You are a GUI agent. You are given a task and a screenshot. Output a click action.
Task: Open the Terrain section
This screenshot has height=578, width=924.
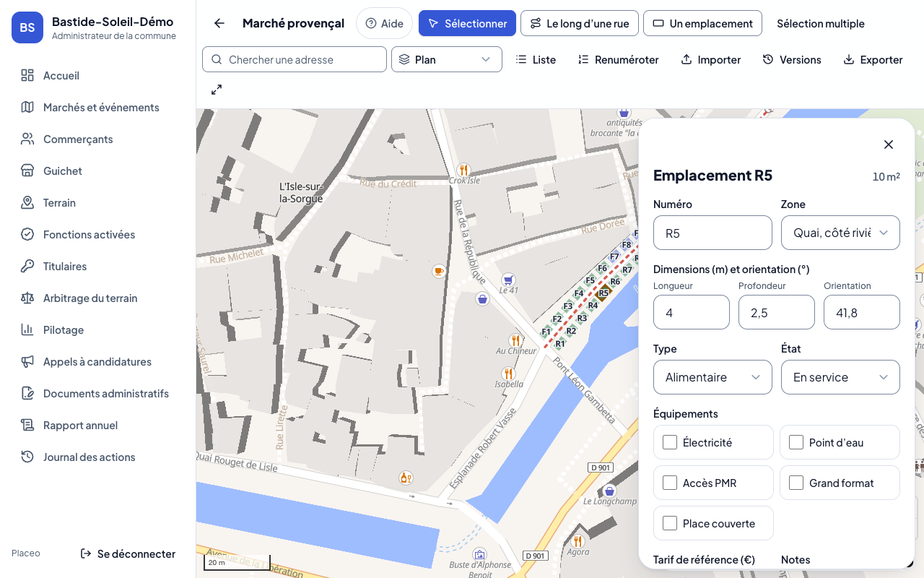coord(97,202)
